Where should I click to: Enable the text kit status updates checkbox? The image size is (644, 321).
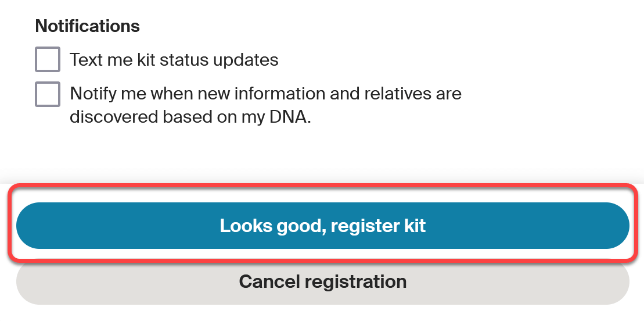(x=48, y=59)
